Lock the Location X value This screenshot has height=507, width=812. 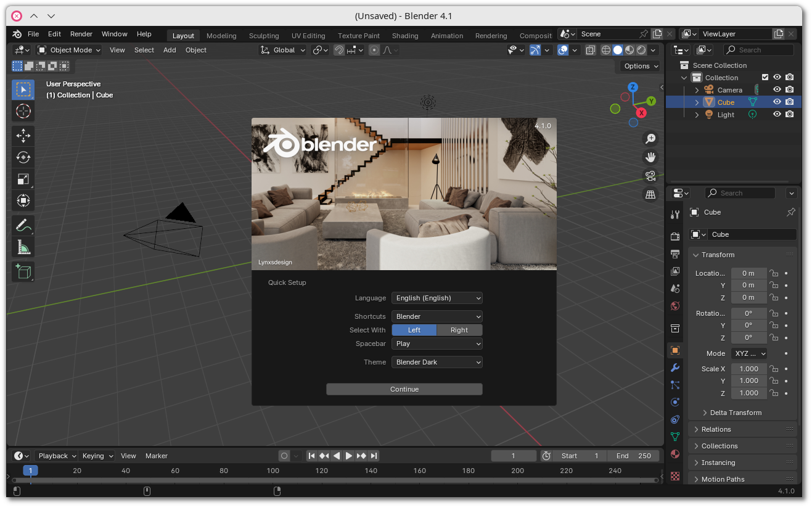(x=774, y=273)
